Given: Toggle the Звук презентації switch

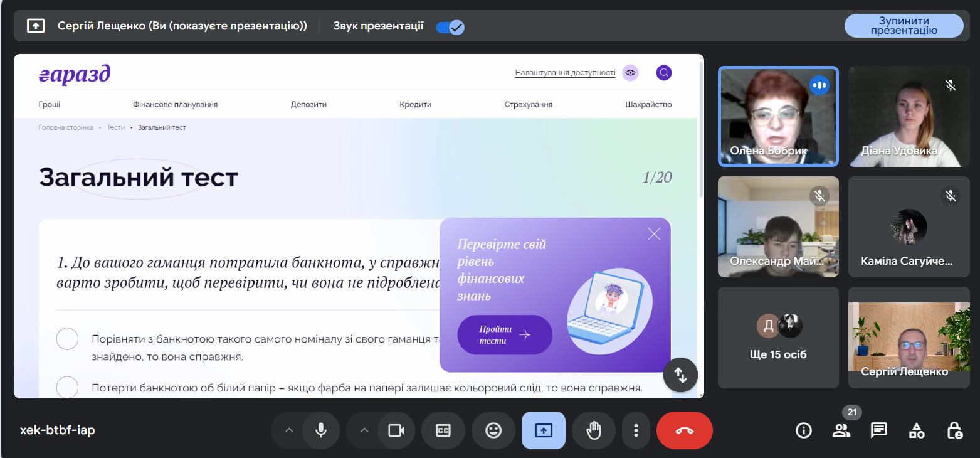Looking at the screenshot, I should tap(450, 26).
